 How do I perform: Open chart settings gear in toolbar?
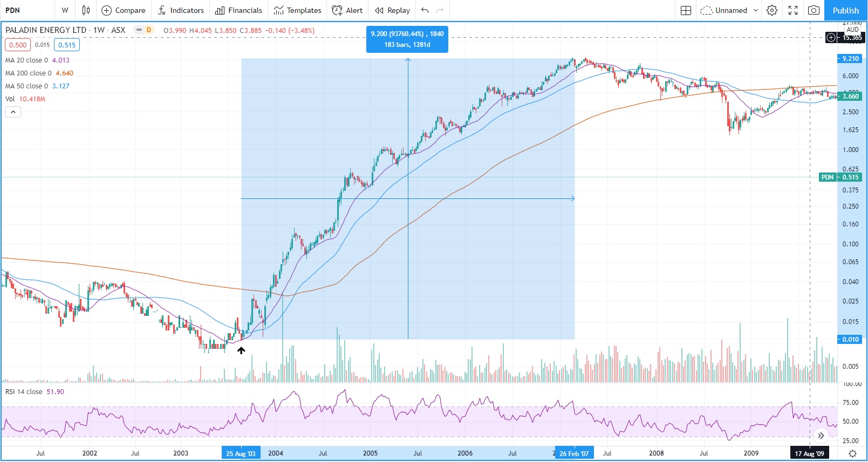point(772,10)
